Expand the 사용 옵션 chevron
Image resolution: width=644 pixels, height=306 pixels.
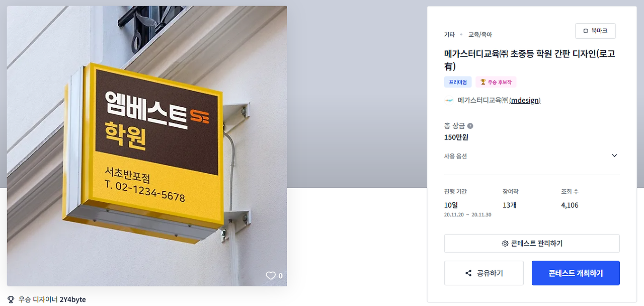point(614,156)
